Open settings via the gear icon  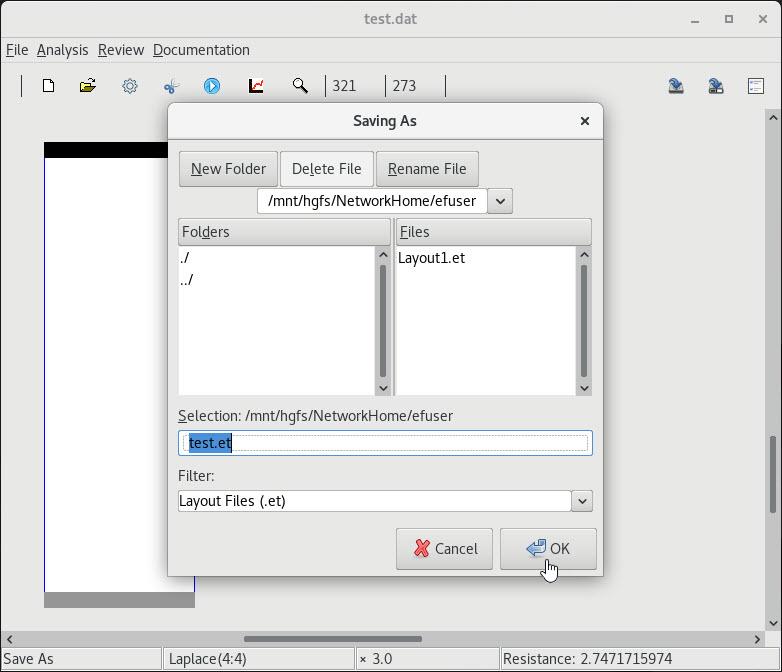pyautogui.click(x=130, y=86)
